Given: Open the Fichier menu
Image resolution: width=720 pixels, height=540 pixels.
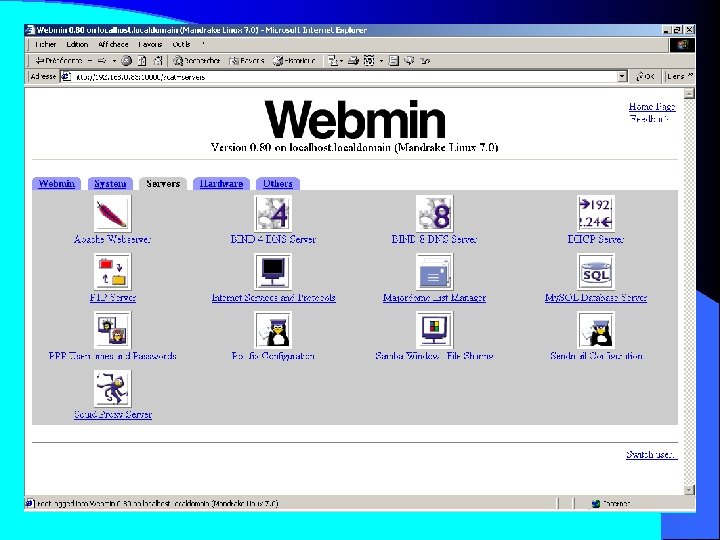Looking at the screenshot, I should coord(45,45).
